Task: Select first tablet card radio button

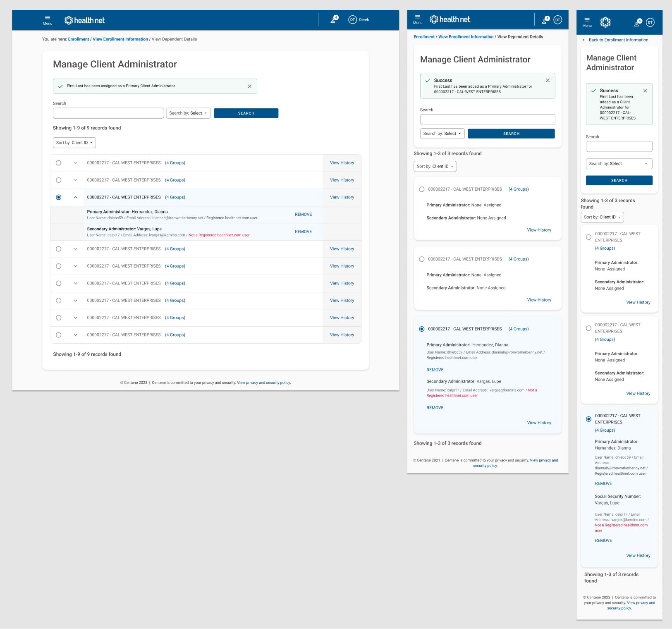Action: (x=421, y=189)
